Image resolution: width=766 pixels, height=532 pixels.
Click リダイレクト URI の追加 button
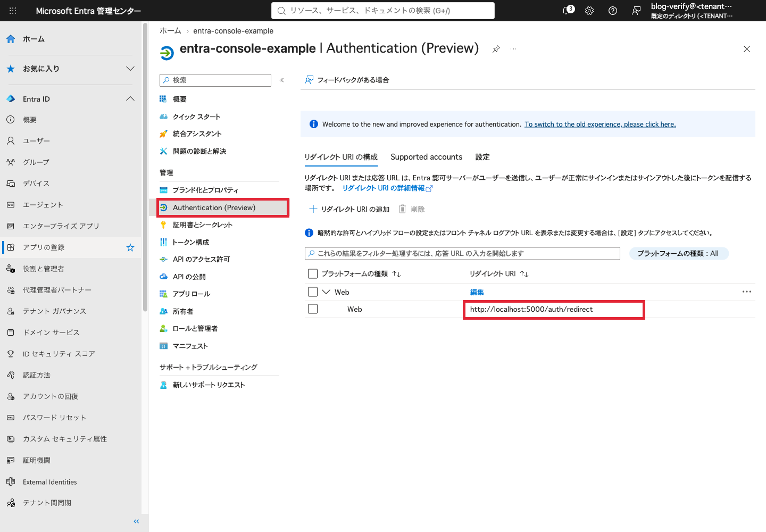point(349,209)
